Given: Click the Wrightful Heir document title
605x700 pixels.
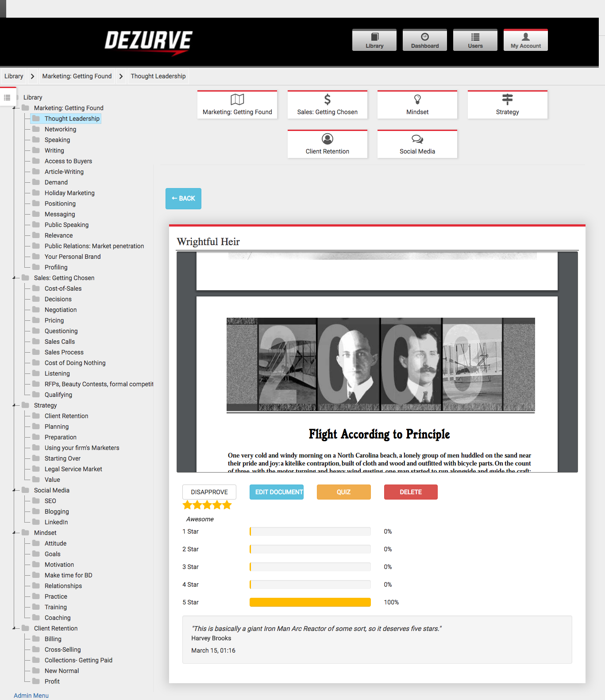Looking at the screenshot, I should (208, 242).
